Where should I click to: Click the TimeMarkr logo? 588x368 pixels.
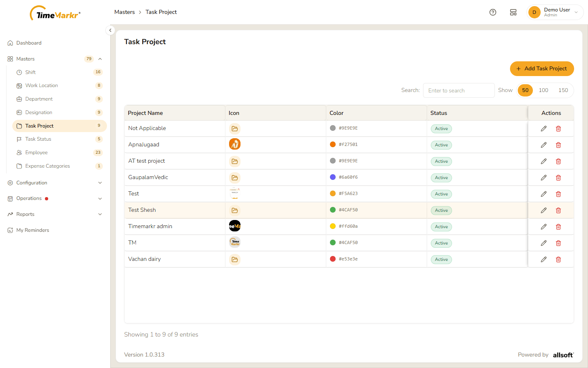pos(55,13)
